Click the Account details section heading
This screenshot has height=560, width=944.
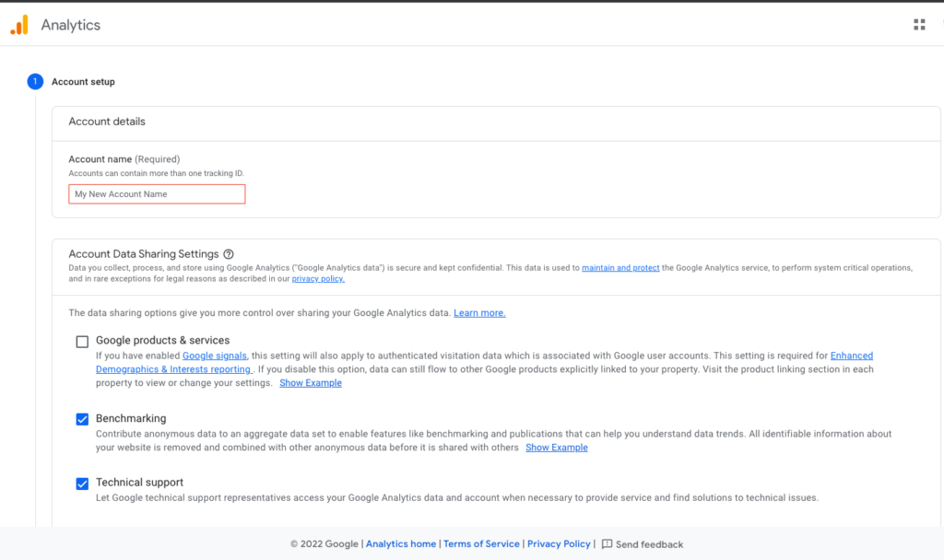pos(107,122)
